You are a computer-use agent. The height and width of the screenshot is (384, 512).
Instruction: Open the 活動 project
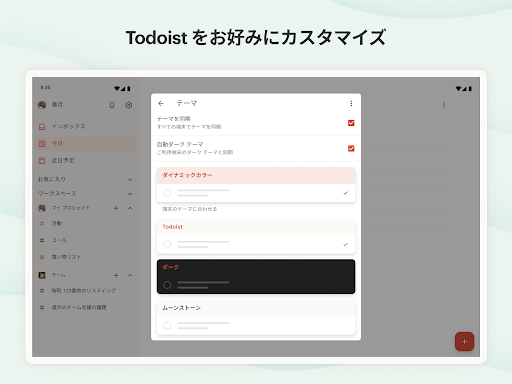coord(85,223)
